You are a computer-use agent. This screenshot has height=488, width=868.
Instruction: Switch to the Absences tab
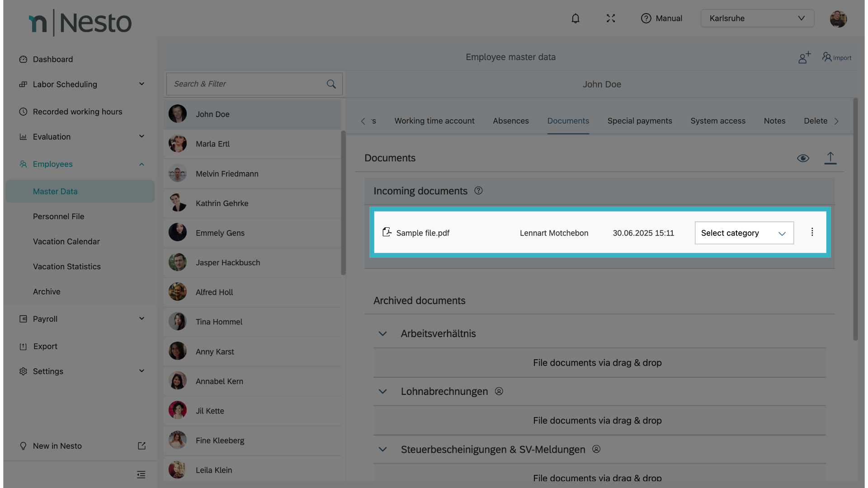pos(510,121)
